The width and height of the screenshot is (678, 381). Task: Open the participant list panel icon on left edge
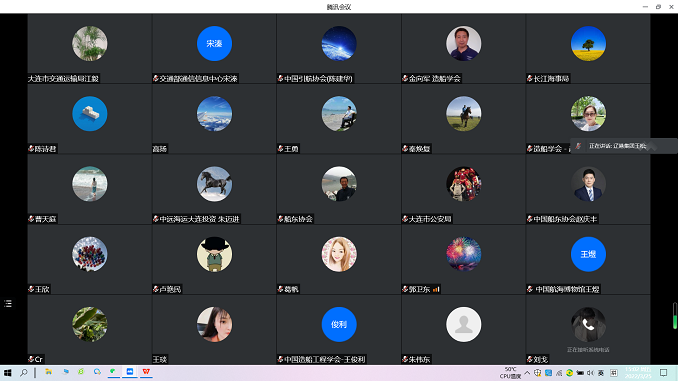coord(8,304)
